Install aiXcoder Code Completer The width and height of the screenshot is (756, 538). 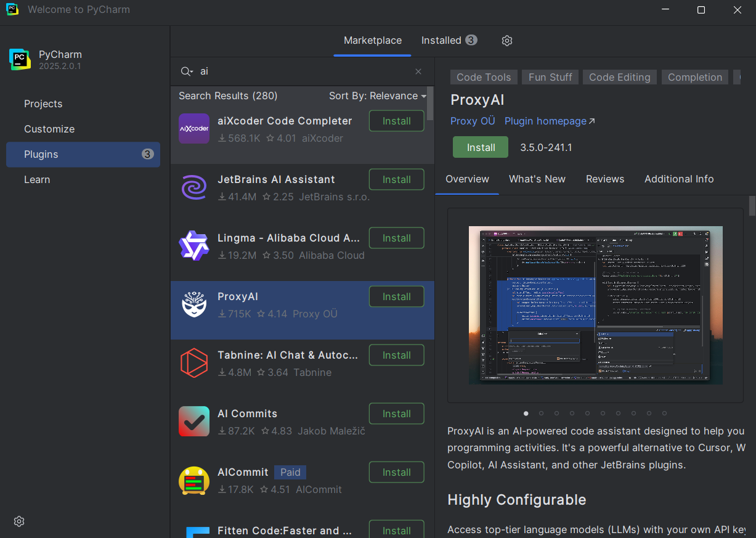pyautogui.click(x=397, y=121)
